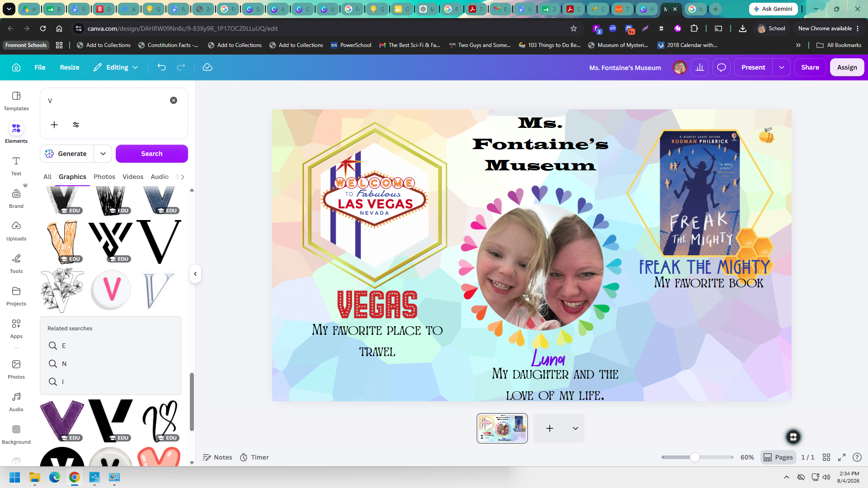Click the purple Search button

click(152, 154)
